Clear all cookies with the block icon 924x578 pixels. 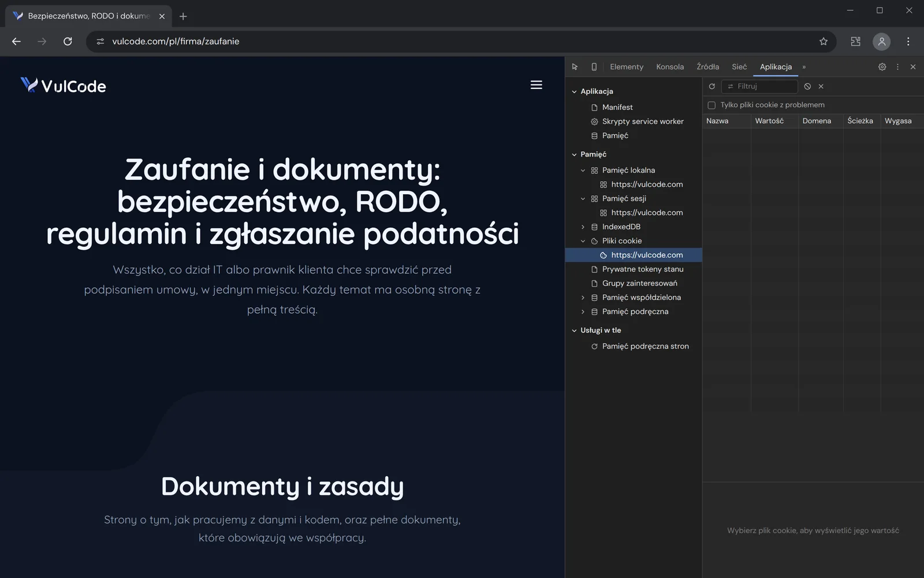click(x=807, y=86)
